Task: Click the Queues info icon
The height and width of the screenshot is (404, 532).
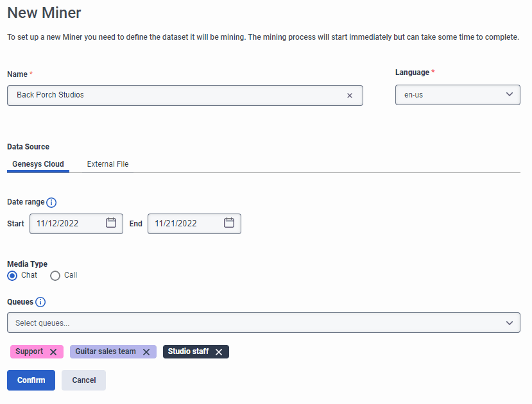Action: pos(40,302)
